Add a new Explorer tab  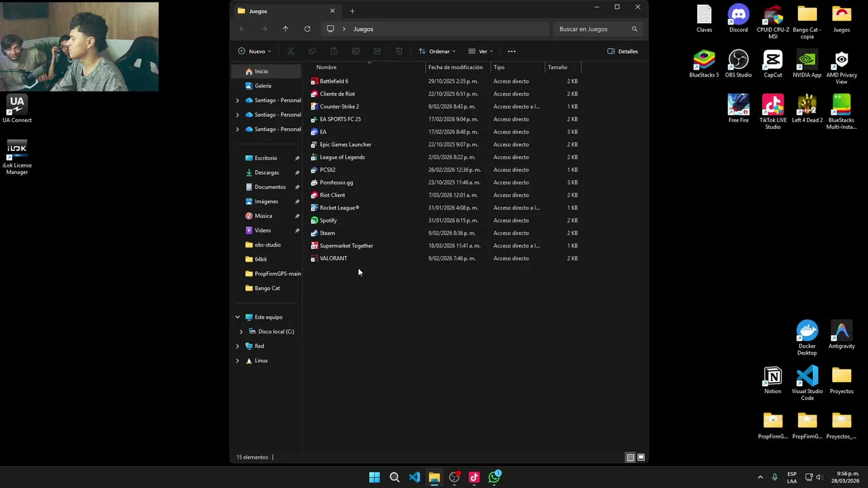352,11
